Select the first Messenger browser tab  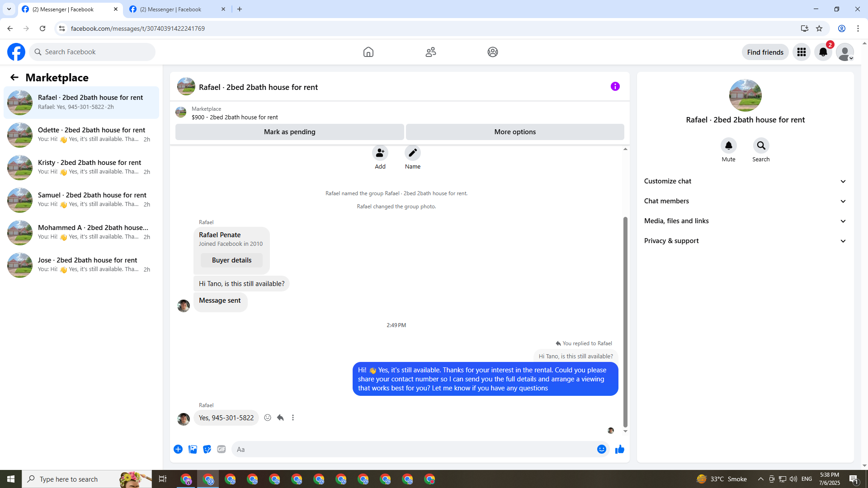pos(71,9)
